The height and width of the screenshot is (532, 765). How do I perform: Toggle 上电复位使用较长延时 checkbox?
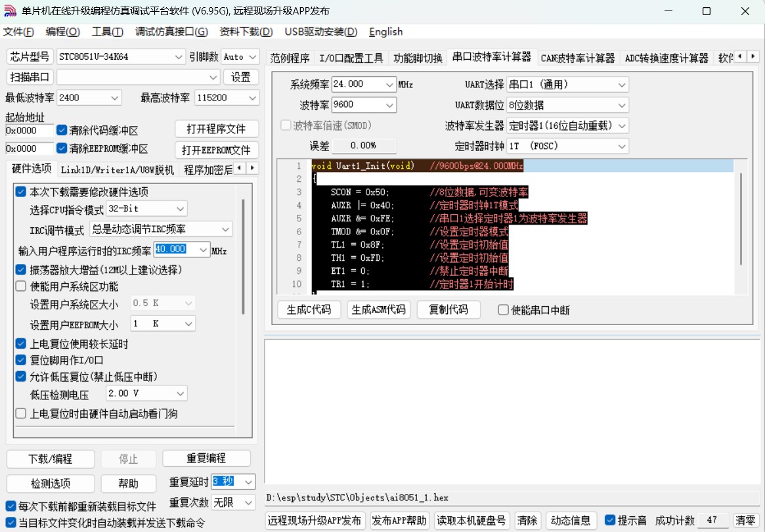click(x=21, y=344)
